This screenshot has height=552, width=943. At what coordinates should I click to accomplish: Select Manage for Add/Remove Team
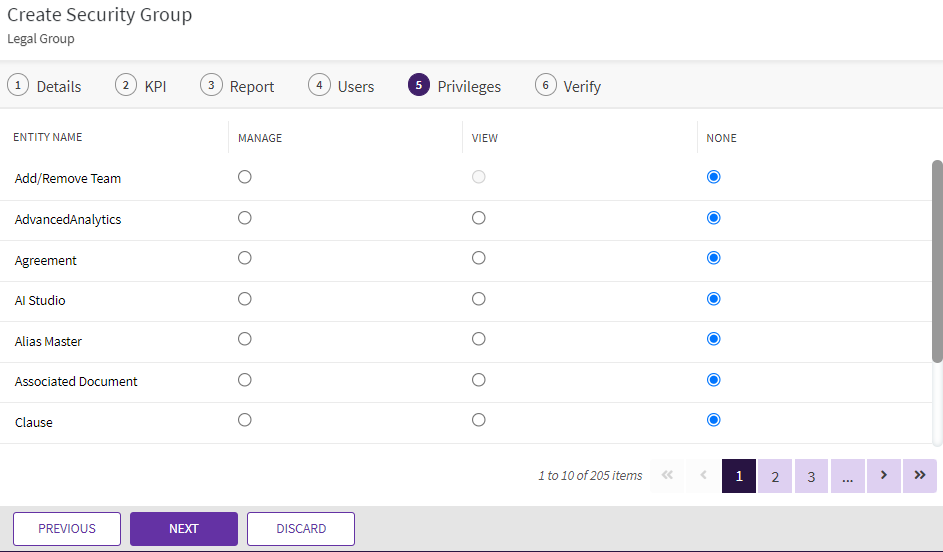click(x=245, y=177)
